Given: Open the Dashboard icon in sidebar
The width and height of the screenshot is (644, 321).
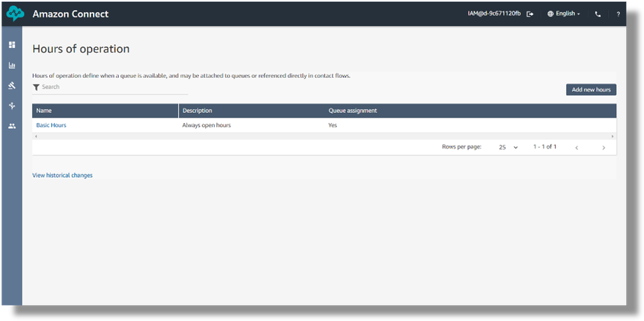Looking at the screenshot, I should click(x=11, y=45).
